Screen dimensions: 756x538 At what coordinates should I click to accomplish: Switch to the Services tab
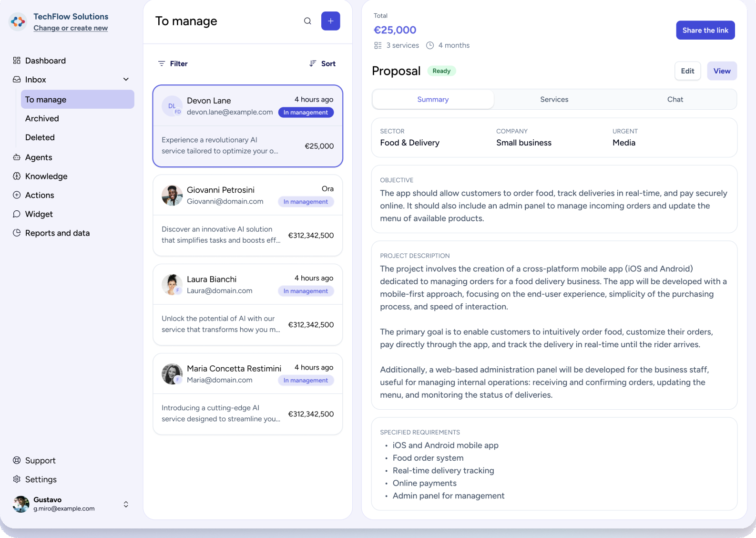pyautogui.click(x=554, y=99)
